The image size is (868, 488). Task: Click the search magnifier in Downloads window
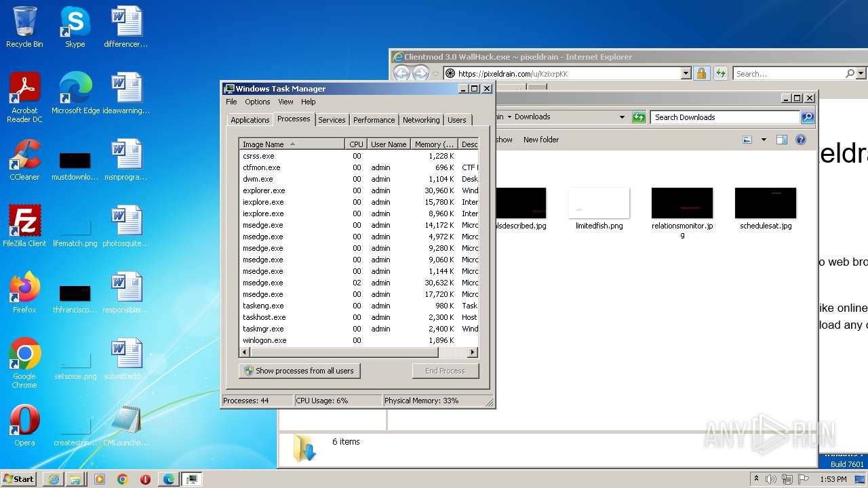pos(807,117)
